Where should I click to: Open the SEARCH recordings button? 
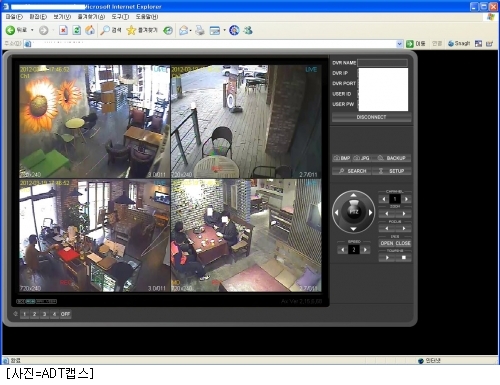352,171
